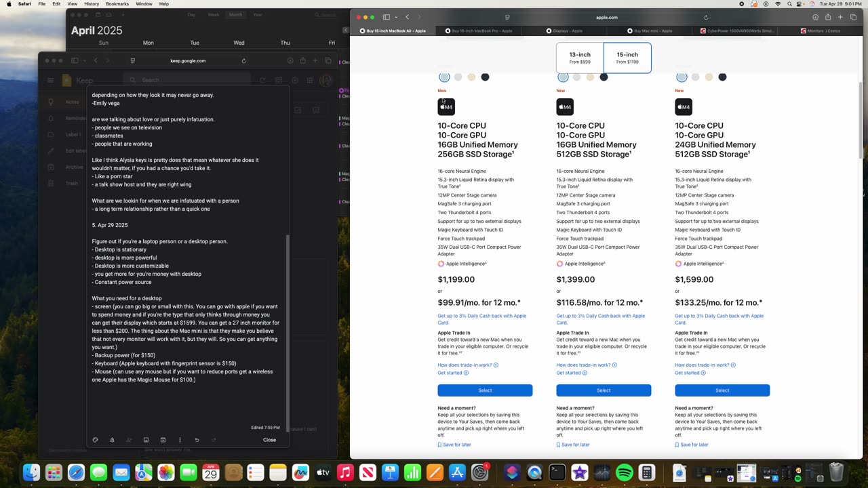Switch to the 'Buy Mac mini' tab
868x488 pixels.
pyautogui.click(x=649, y=30)
